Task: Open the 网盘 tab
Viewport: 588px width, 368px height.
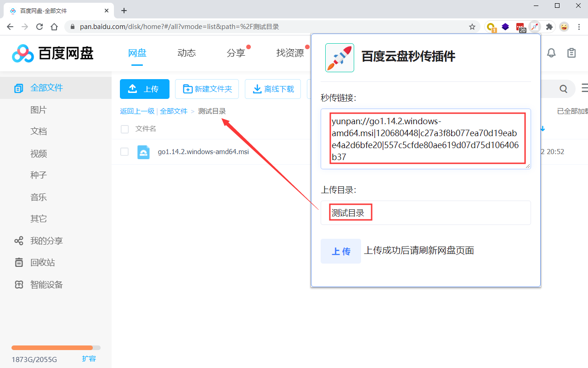Action: pos(137,53)
